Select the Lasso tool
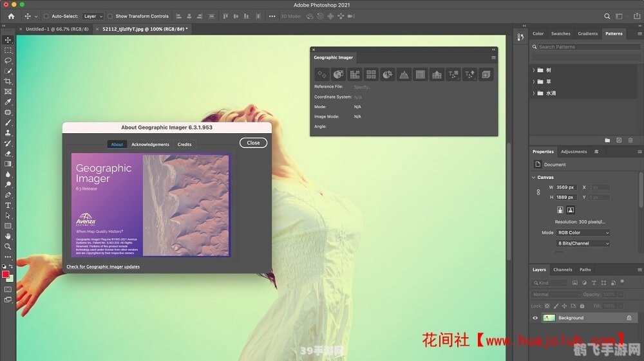Screen dimensions: 644x361 click(8, 60)
